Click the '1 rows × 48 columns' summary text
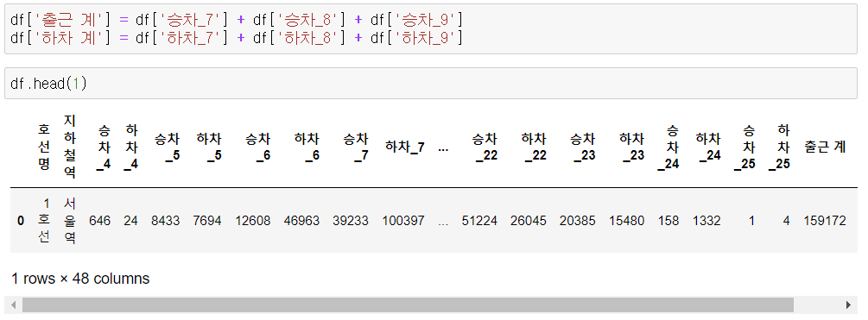Screen dimensions: 868x320 point(80,278)
